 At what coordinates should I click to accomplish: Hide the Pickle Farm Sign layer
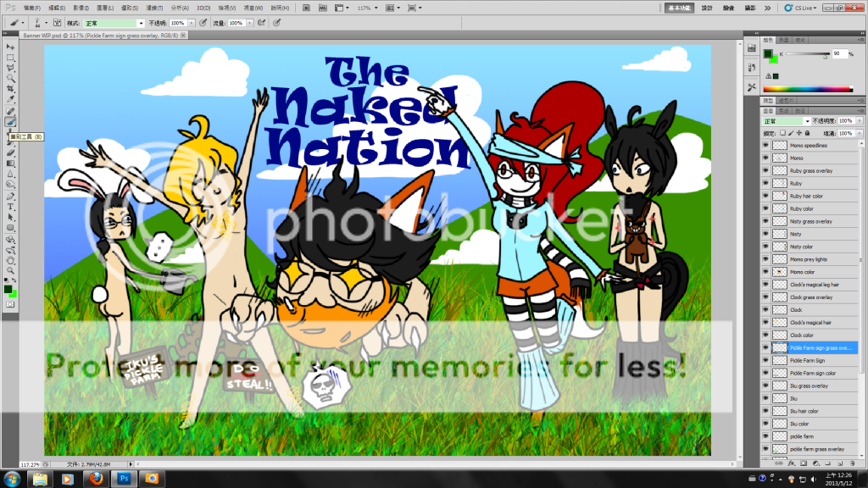click(x=765, y=360)
